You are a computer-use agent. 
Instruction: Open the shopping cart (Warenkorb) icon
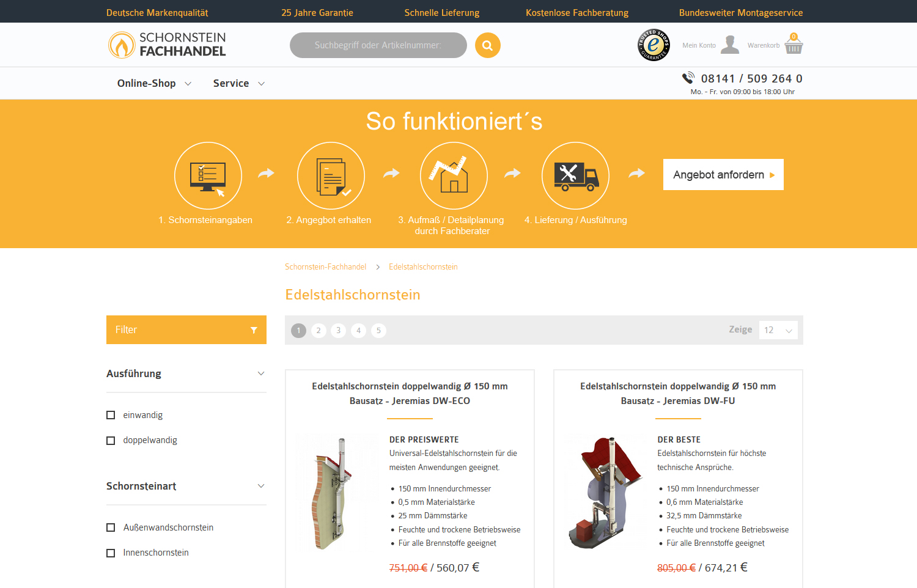point(794,45)
